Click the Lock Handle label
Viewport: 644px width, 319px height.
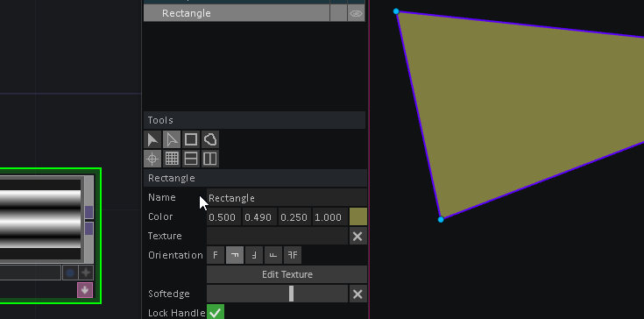[177, 313]
